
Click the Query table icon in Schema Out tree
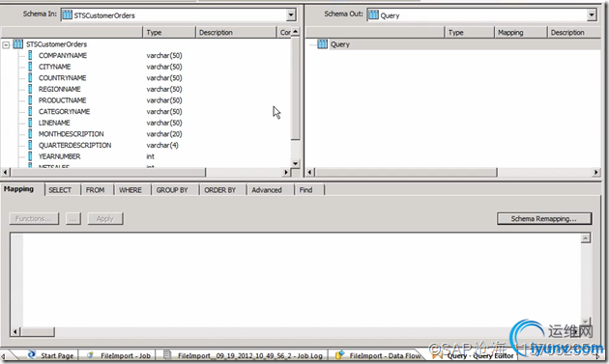tap(322, 44)
